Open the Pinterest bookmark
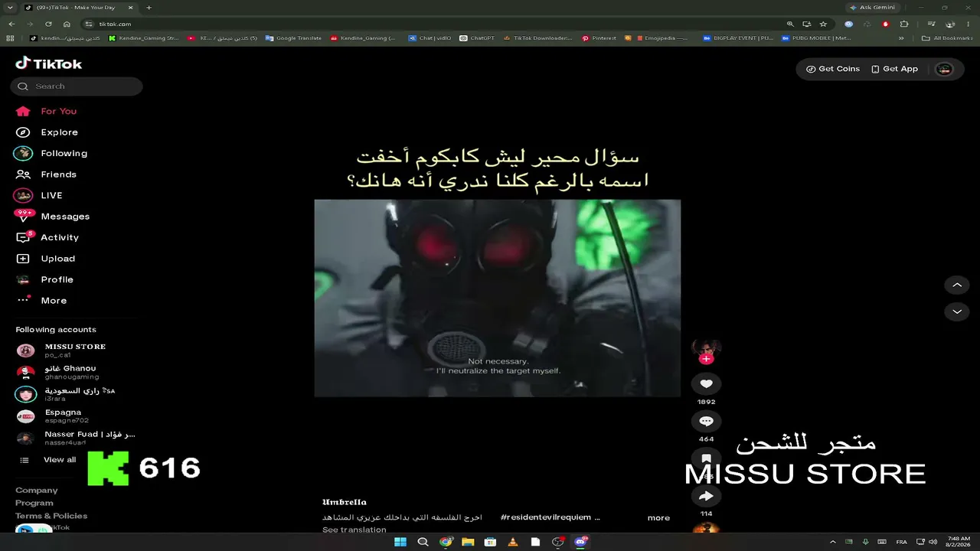Image resolution: width=980 pixels, height=551 pixels. click(x=599, y=37)
